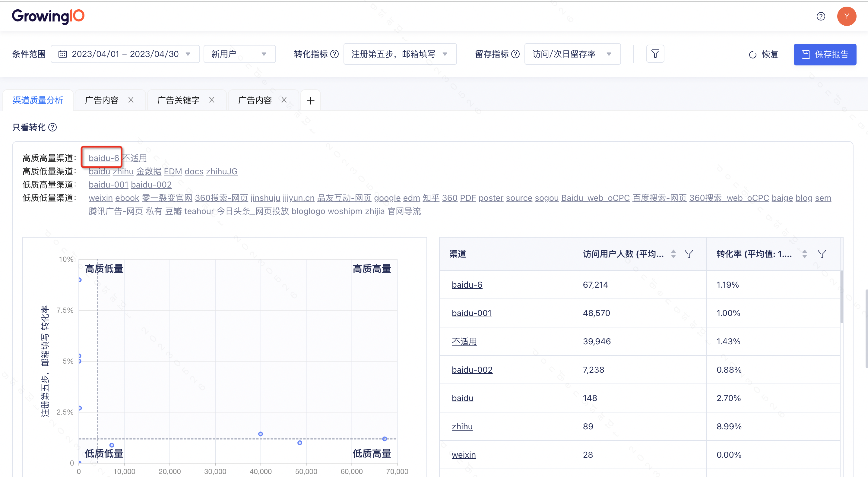The width and height of the screenshot is (868, 477).
Task: Close the first 广告内容 tab
Action: tap(131, 100)
